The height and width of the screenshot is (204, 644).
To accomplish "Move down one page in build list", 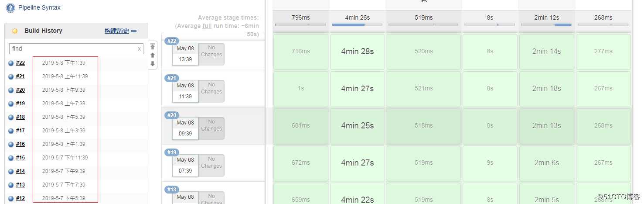I will 153,64.
